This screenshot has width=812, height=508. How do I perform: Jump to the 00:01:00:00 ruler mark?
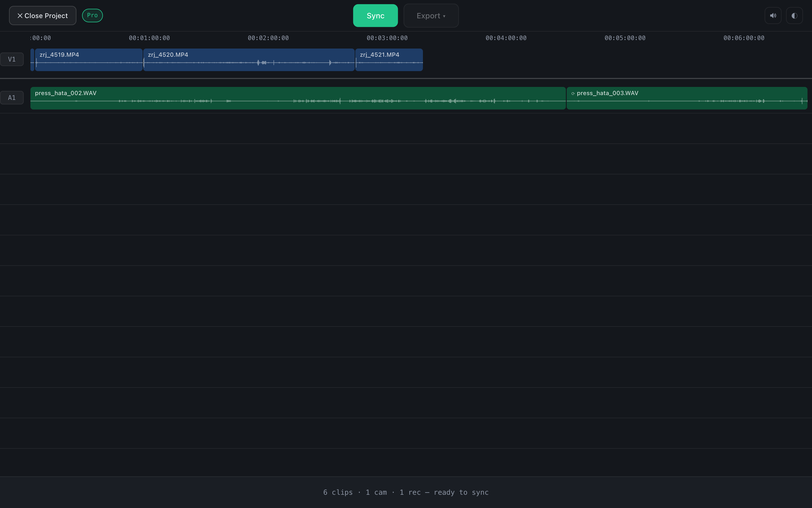tap(149, 38)
